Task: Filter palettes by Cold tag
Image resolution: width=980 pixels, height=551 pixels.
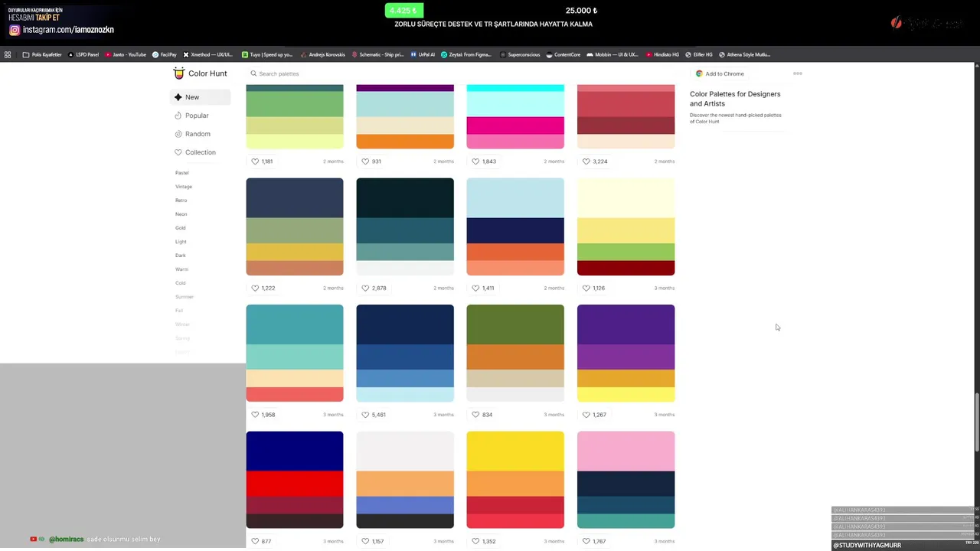Action: 181,283
